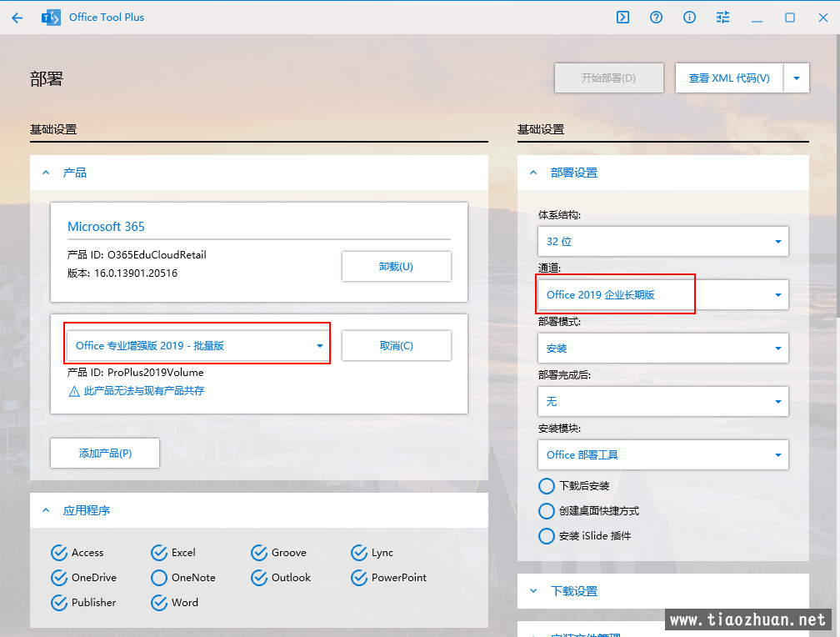Click 查看 XML 代码(V) button
The image size is (840, 637).
click(x=729, y=78)
